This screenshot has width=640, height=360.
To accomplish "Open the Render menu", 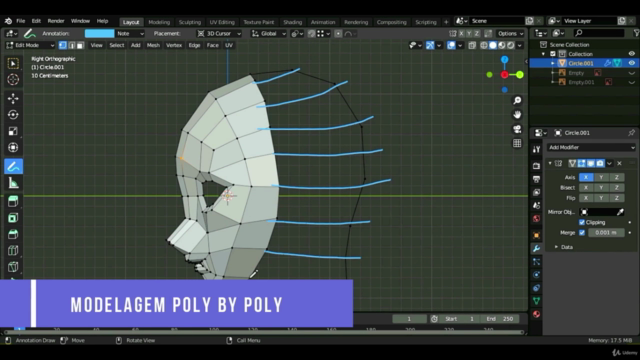I will click(x=56, y=21).
